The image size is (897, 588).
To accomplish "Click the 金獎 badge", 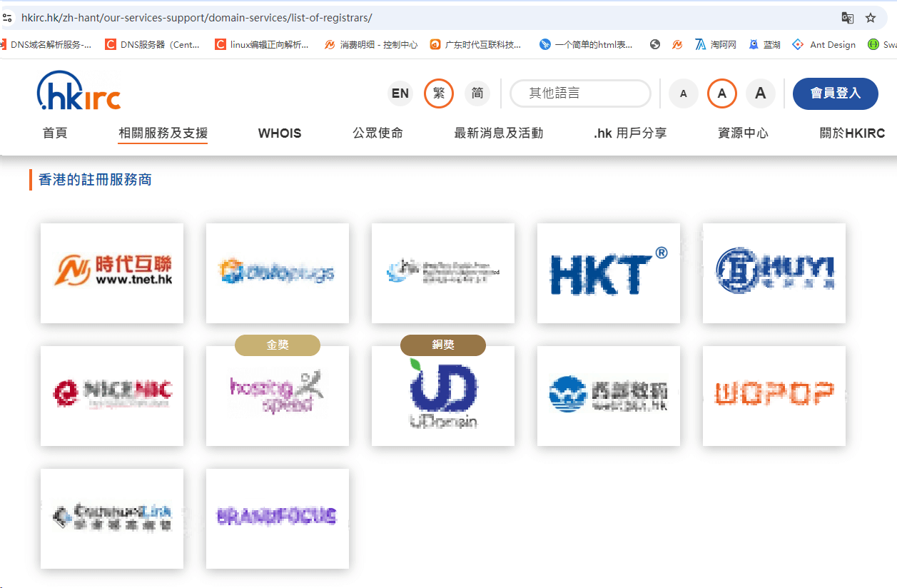I will pyautogui.click(x=278, y=345).
